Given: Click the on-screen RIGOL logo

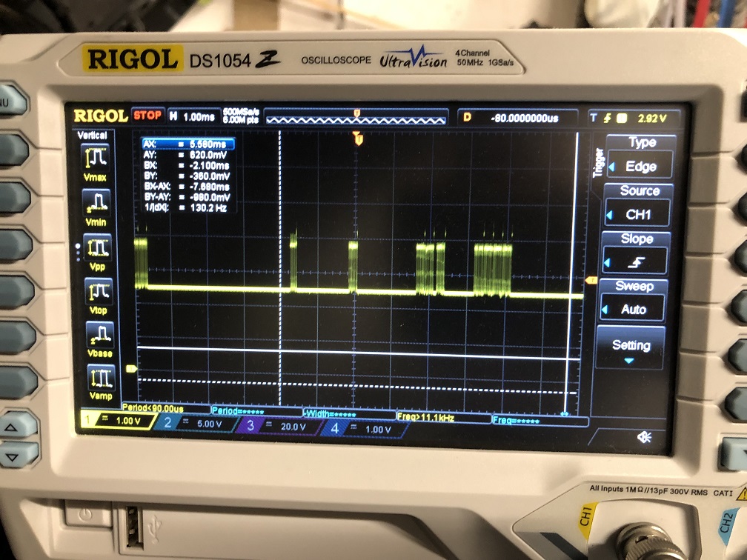Looking at the screenshot, I should tap(101, 116).
